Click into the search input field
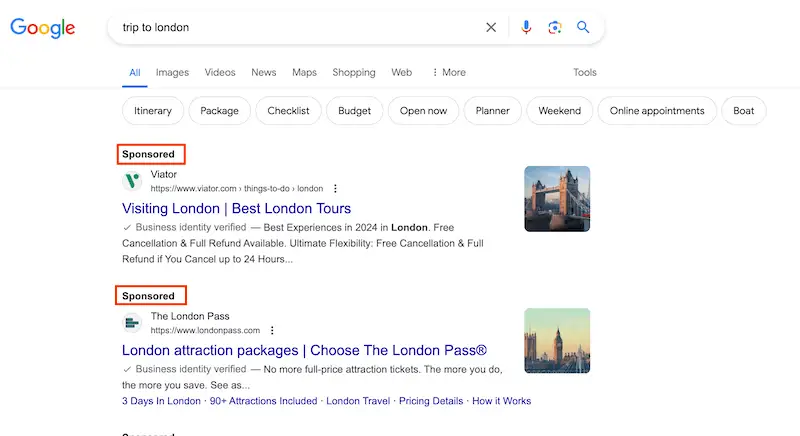Screen dimensions: 800x436 pos(300,28)
